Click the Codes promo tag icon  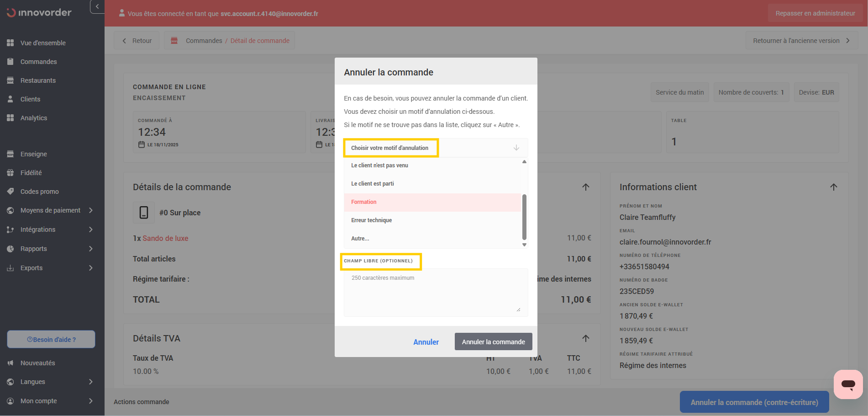[x=11, y=192]
